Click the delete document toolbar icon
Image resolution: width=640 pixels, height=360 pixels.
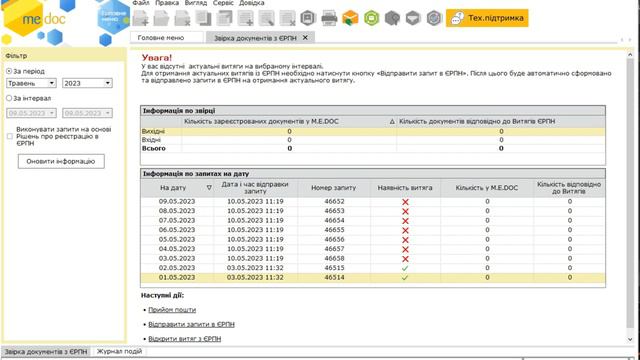click(x=182, y=18)
